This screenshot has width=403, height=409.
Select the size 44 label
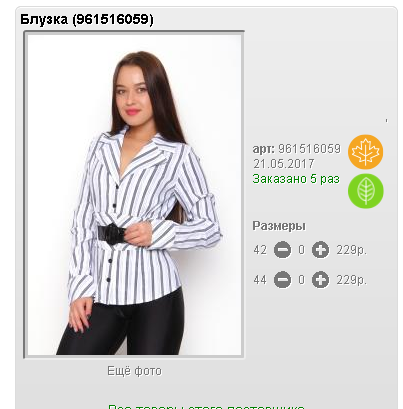point(260,280)
